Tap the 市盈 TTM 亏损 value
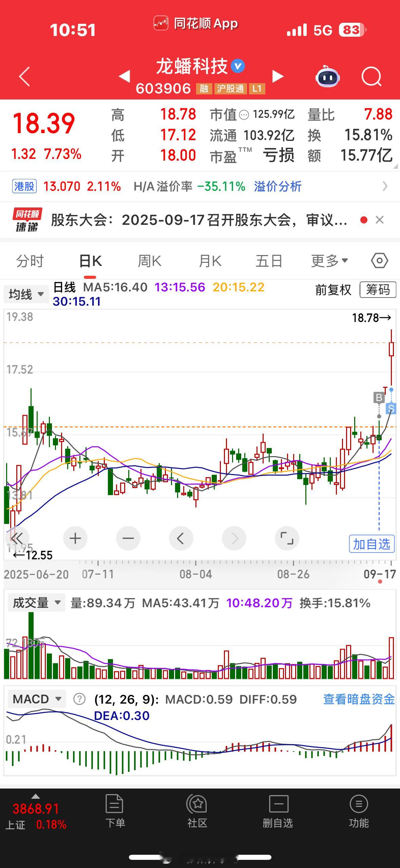The width and height of the screenshot is (400, 868). pyautogui.click(x=278, y=156)
